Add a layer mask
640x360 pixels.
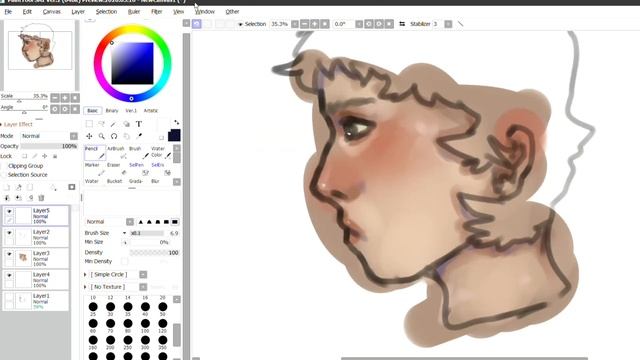(72, 187)
